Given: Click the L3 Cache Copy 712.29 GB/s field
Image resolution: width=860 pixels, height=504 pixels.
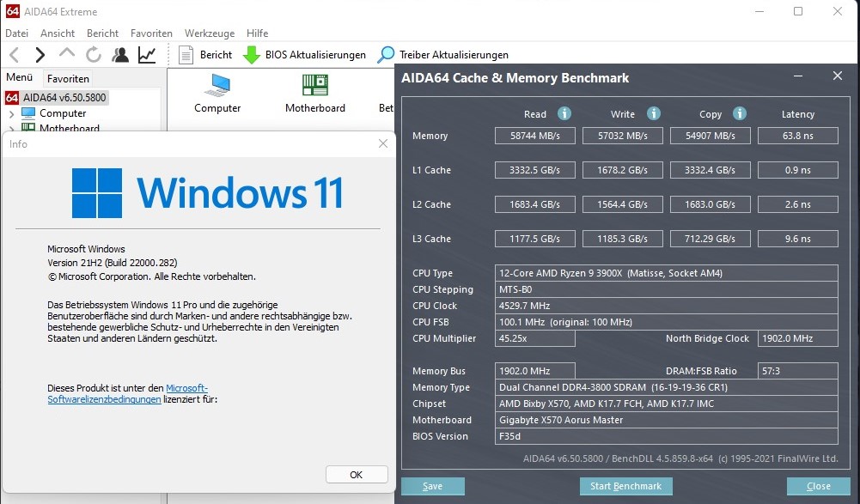Looking at the screenshot, I should click(711, 239).
